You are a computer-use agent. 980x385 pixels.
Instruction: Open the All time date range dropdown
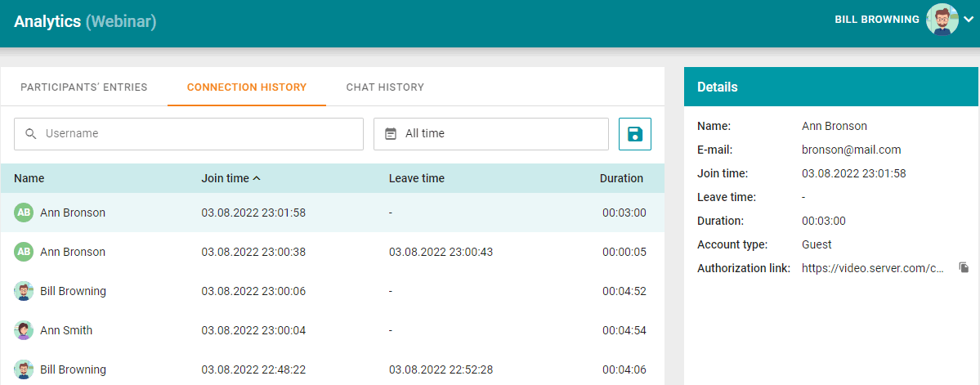click(x=490, y=134)
